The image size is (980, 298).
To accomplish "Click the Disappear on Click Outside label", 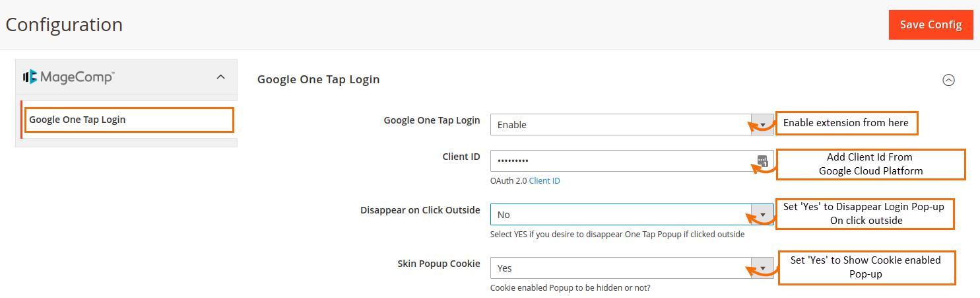I will [420, 210].
